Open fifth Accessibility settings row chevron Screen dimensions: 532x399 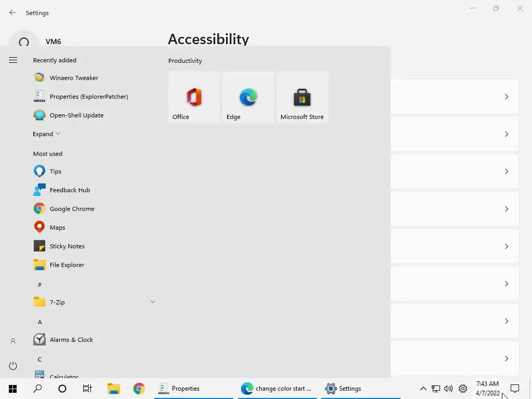click(506, 246)
